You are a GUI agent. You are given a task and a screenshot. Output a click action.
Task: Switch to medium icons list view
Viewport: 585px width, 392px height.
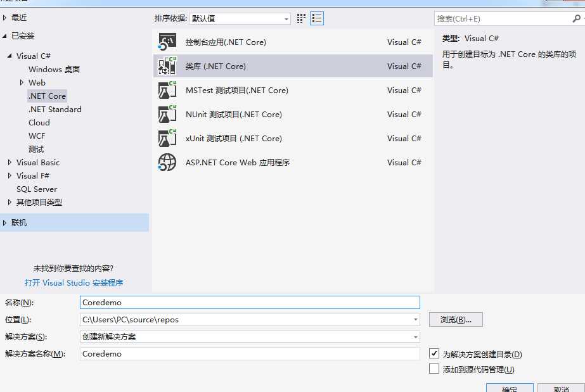tap(317, 18)
